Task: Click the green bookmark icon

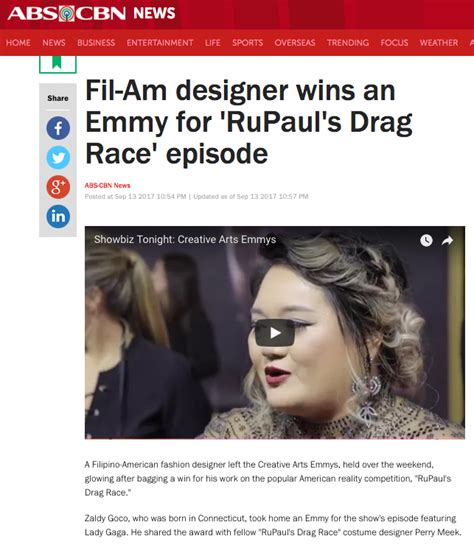Action: click(x=57, y=63)
